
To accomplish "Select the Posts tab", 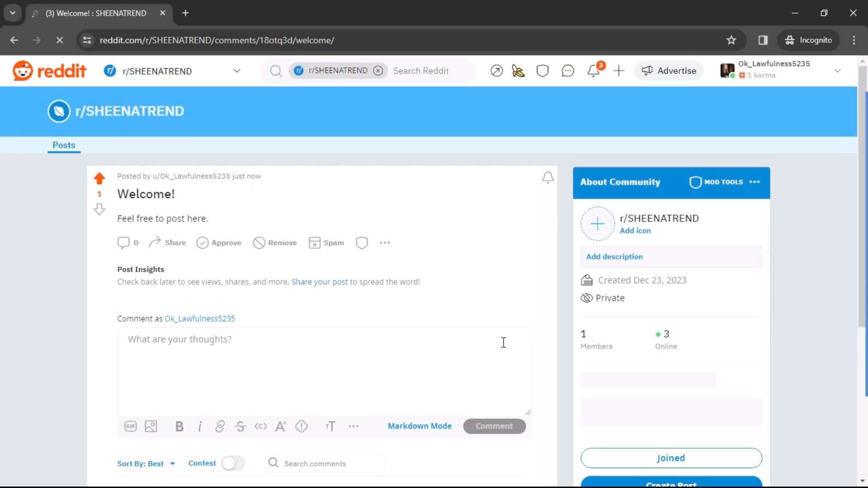I will [x=64, y=145].
